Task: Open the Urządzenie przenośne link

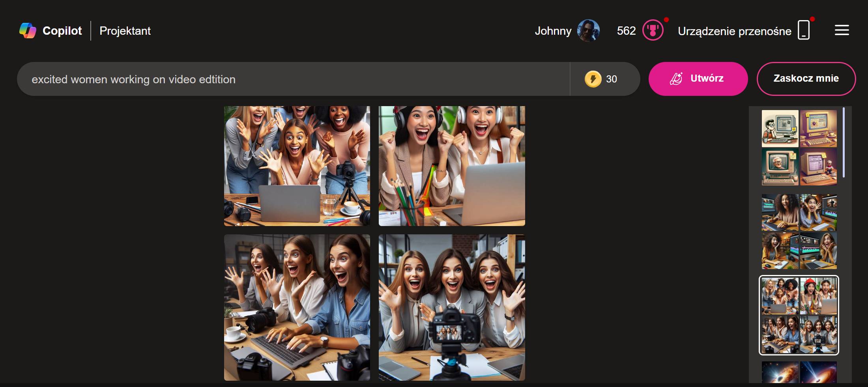Action: point(734,31)
